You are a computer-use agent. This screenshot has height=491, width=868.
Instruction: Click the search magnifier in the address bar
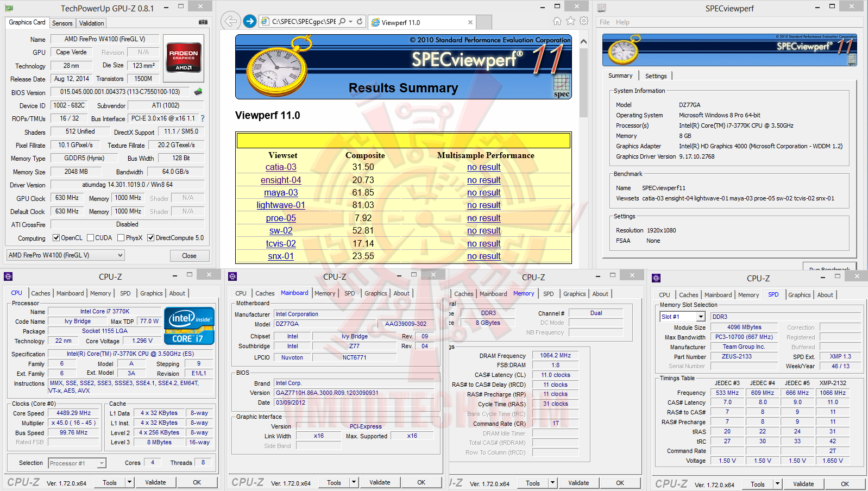pyautogui.click(x=342, y=22)
